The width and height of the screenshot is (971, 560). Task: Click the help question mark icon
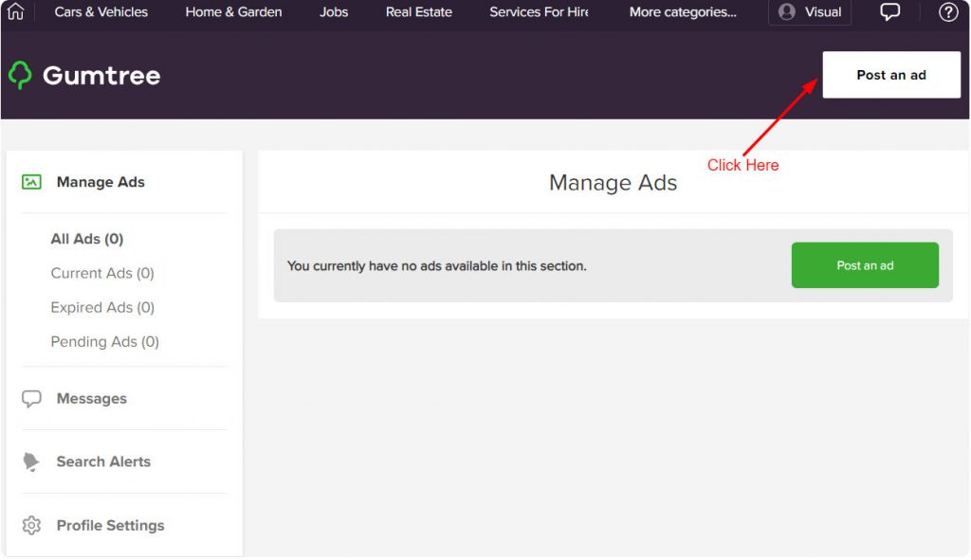(947, 11)
